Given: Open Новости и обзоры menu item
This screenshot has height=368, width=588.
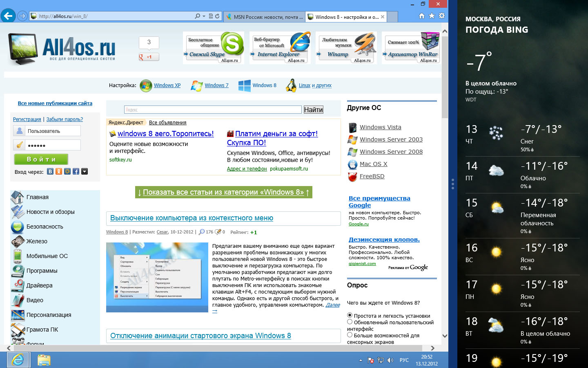Looking at the screenshot, I should click(50, 212).
